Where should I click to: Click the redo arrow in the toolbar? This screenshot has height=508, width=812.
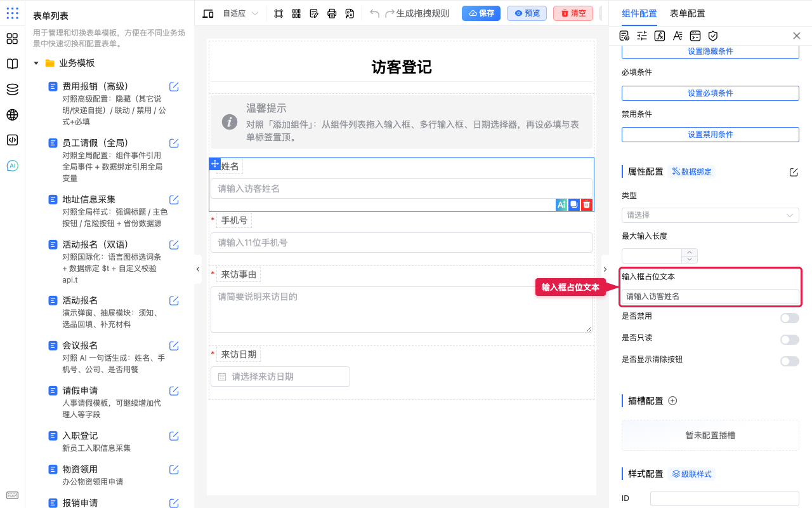390,13
